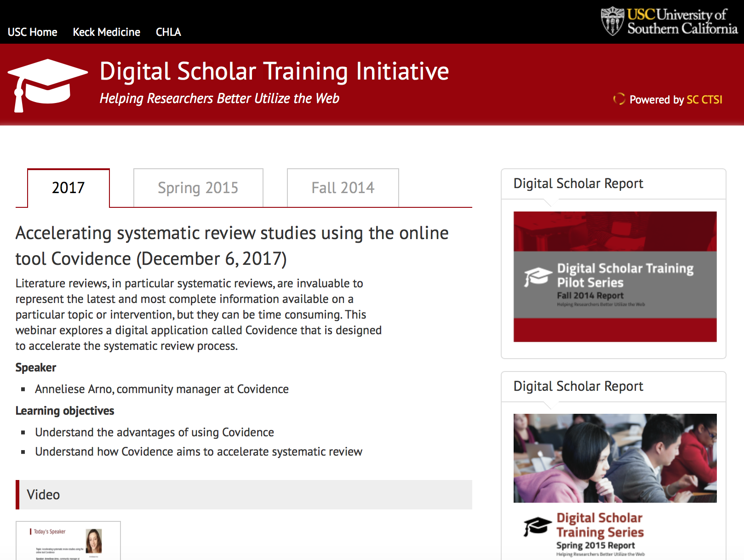
Task: Click the Digital Scholar Training Initiative title
Action: pos(274,72)
